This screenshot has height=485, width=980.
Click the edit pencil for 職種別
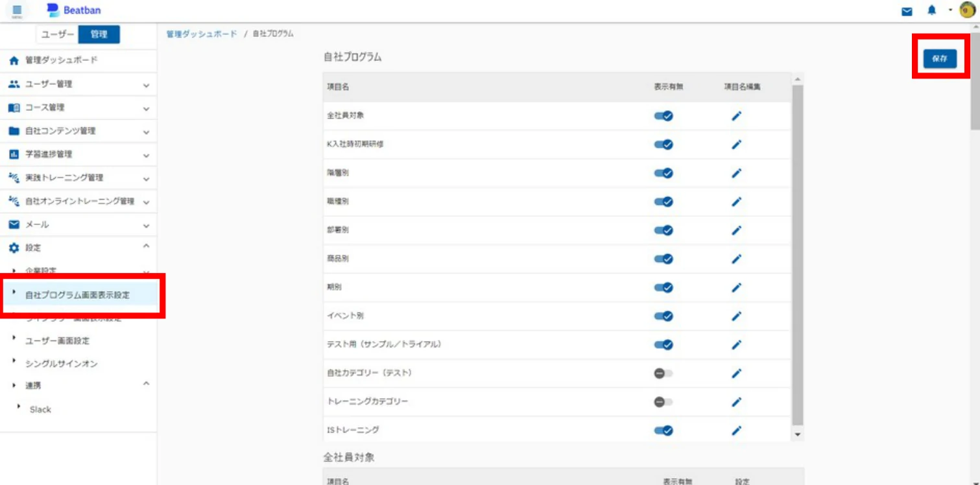coord(736,202)
